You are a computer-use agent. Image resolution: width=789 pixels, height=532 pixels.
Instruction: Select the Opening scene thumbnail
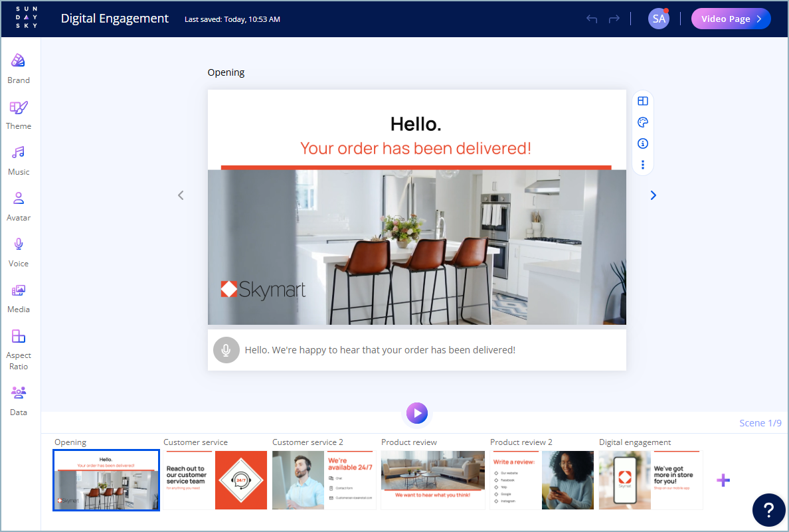106,480
